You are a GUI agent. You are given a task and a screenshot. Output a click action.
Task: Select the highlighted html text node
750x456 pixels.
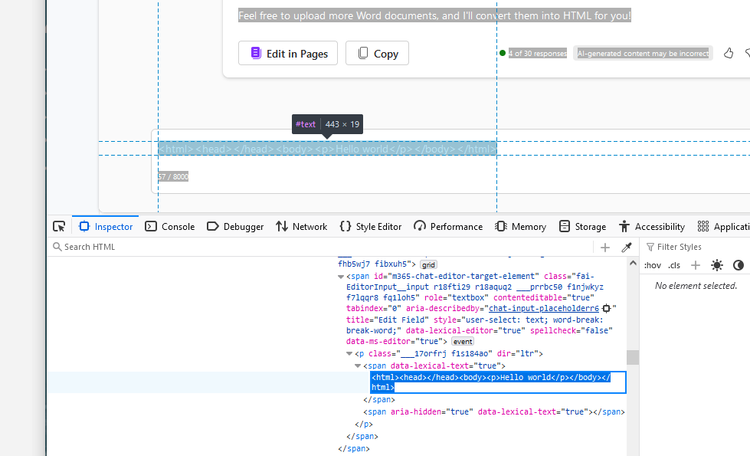[498, 382]
